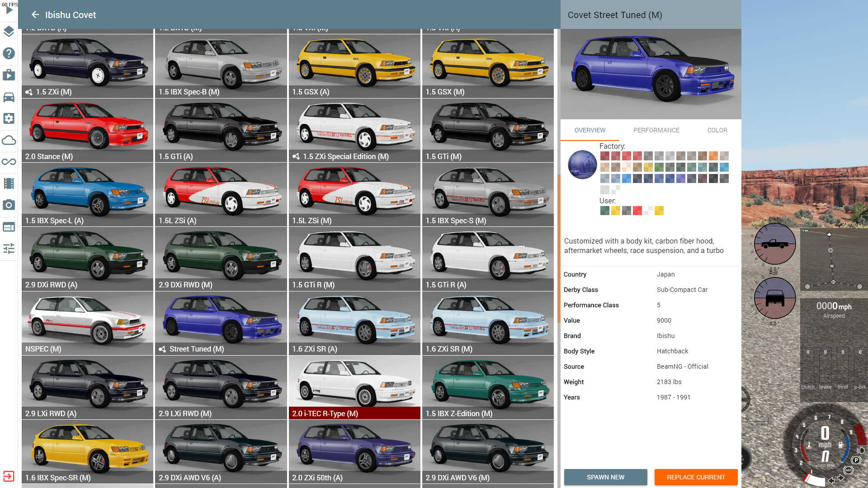Select the NSPEC (M) configuration
The image size is (868, 488).
pos(87,323)
